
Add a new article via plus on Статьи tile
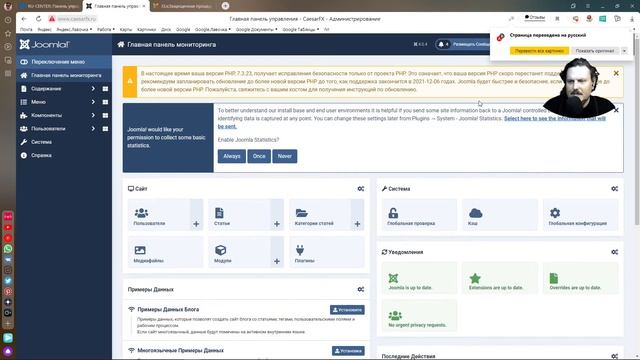coord(277,224)
